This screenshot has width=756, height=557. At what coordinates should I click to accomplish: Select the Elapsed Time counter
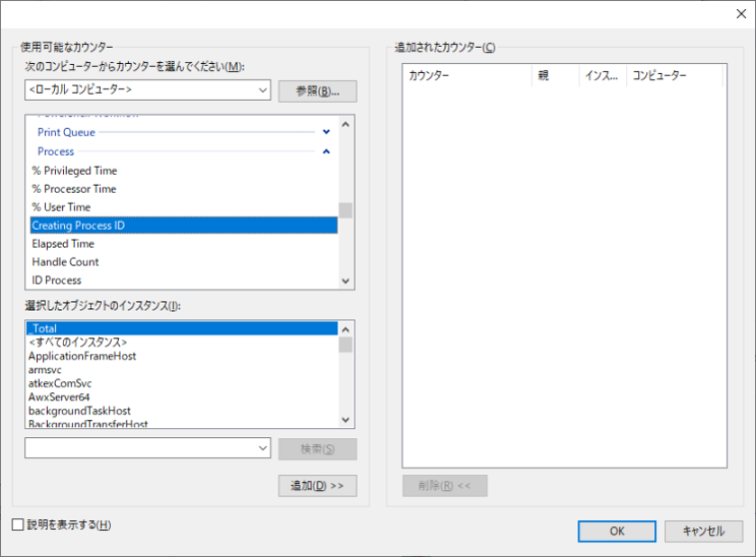pyautogui.click(x=63, y=244)
